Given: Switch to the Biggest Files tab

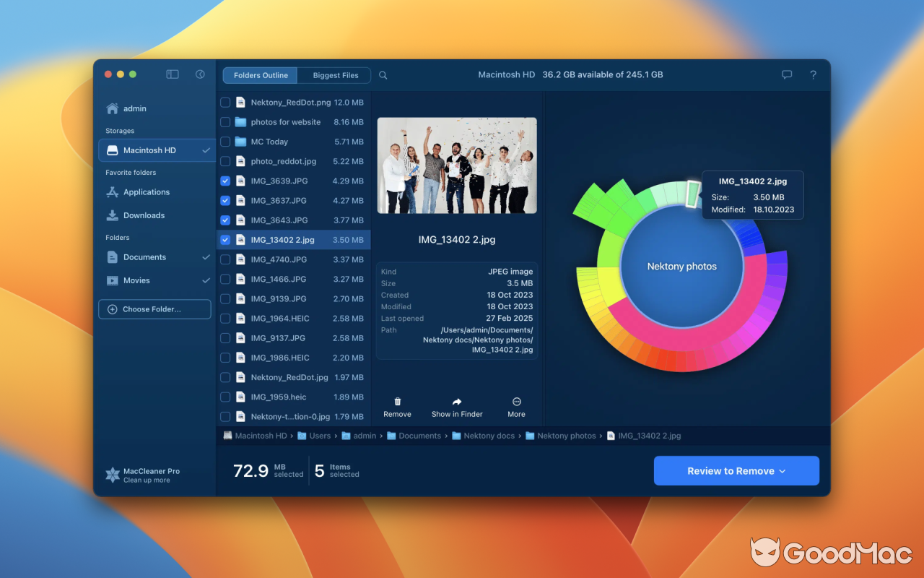Looking at the screenshot, I should (334, 75).
